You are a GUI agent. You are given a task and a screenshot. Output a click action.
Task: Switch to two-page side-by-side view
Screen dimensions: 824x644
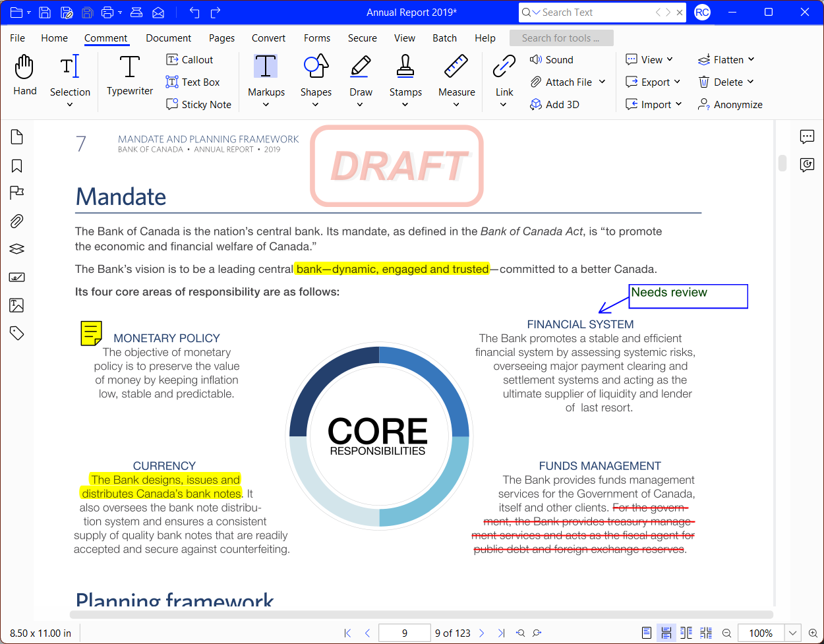tap(686, 633)
